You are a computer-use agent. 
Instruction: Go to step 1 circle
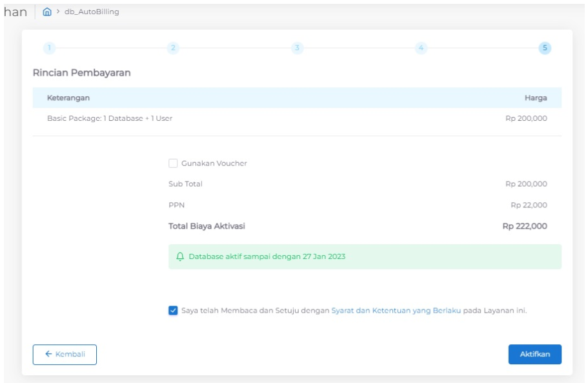49,48
